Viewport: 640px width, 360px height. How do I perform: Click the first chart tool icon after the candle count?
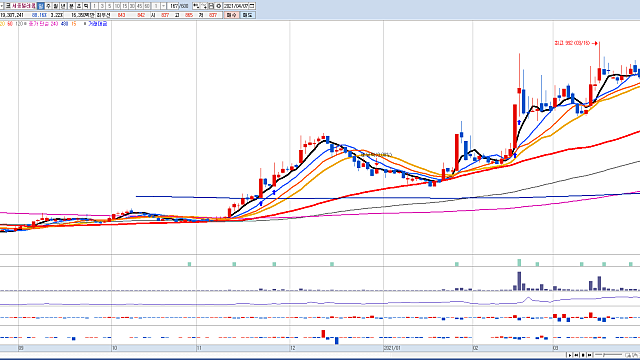(x=196, y=6)
